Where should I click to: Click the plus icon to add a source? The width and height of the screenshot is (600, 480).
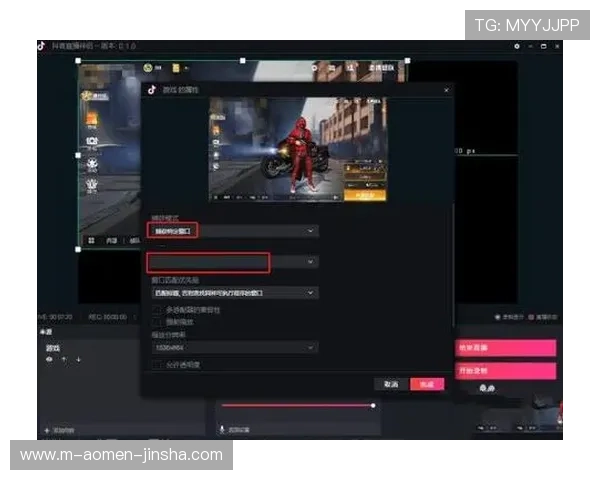coord(47,430)
